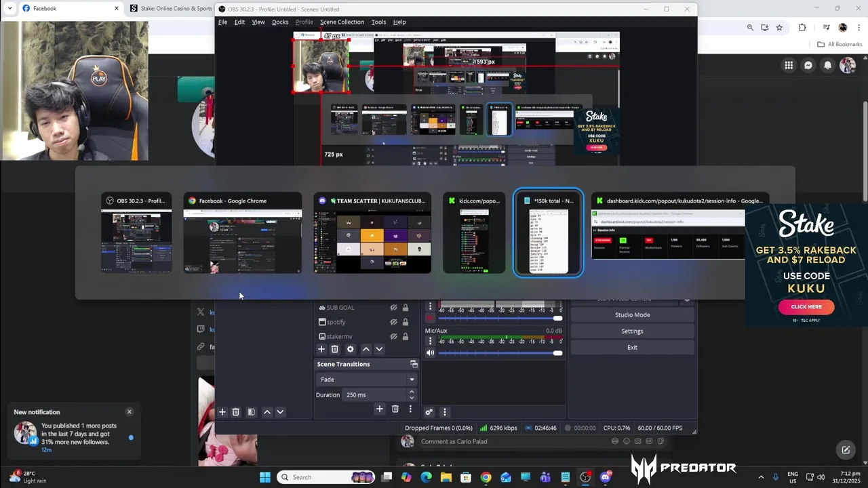Add a new scene in Scenes toolbar
The image size is (868, 488).
[x=222, y=412]
